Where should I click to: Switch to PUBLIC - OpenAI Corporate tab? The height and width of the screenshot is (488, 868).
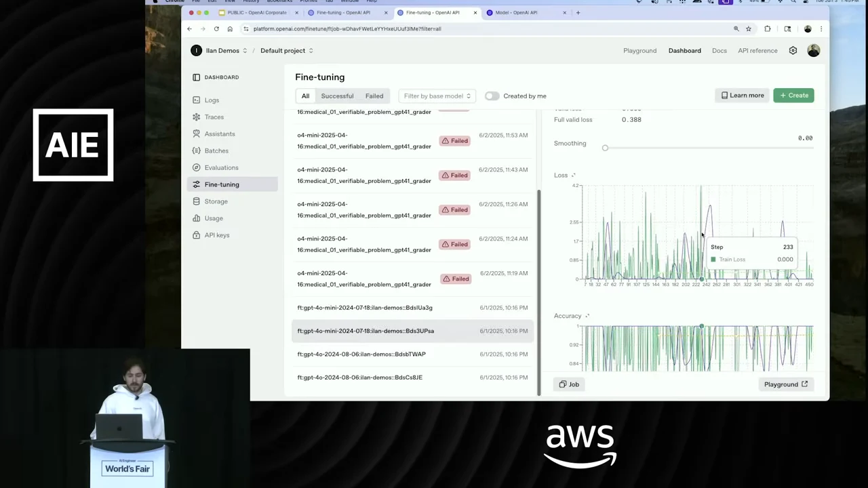tap(257, 12)
